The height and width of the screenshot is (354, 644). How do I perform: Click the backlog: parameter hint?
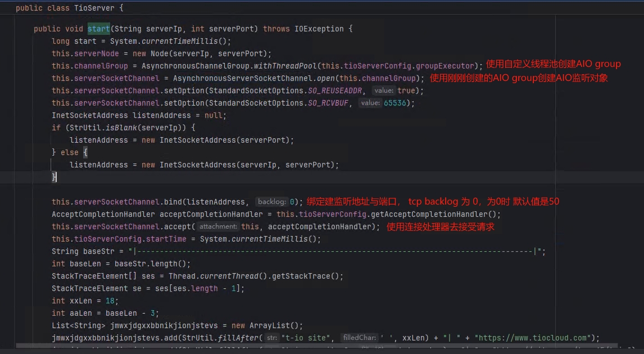point(272,202)
